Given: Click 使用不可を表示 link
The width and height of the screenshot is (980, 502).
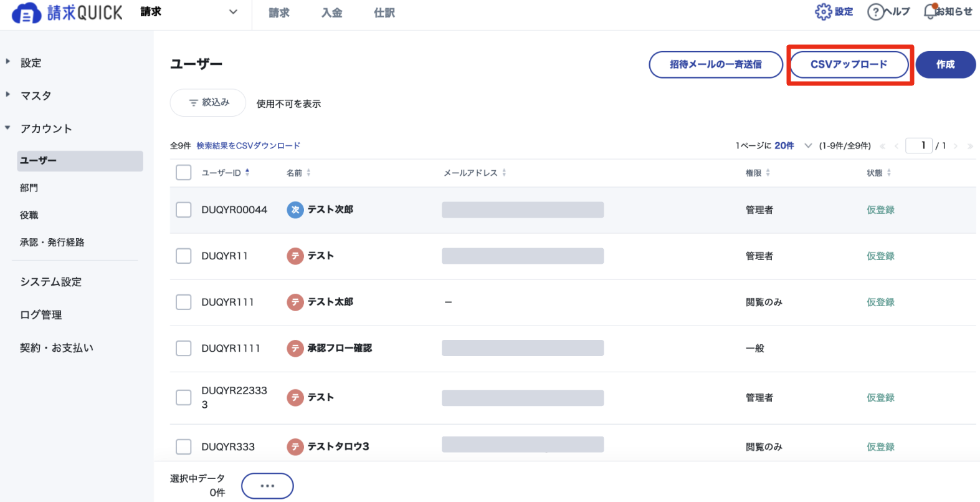Looking at the screenshot, I should [289, 104].
